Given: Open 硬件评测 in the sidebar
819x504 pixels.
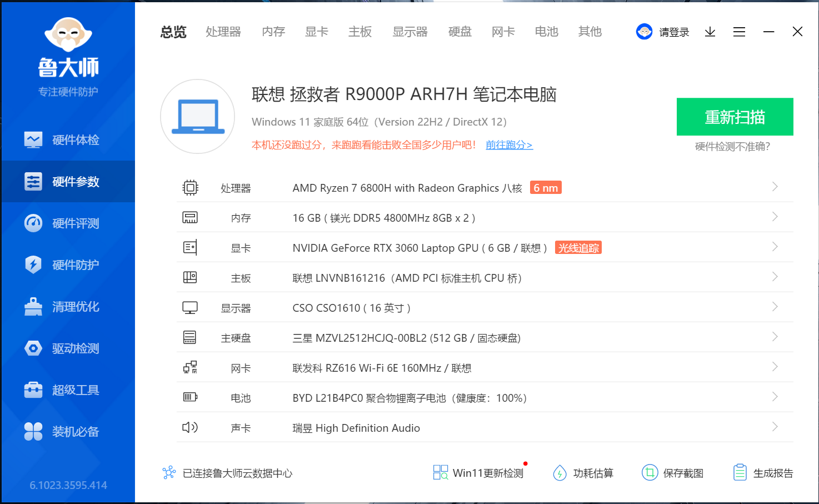Looking at the screenshot, I should coord(68,223).
